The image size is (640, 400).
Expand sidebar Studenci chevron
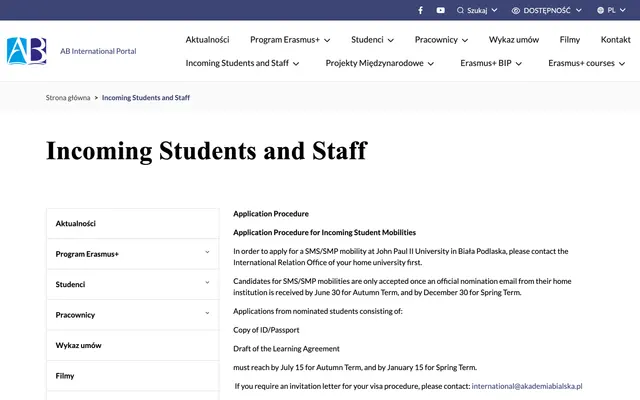(207, 282)
